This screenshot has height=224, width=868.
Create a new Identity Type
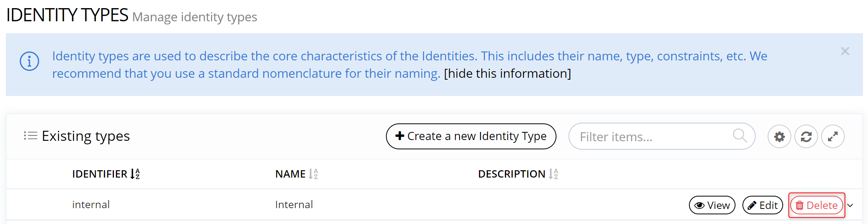coord(471,136)
